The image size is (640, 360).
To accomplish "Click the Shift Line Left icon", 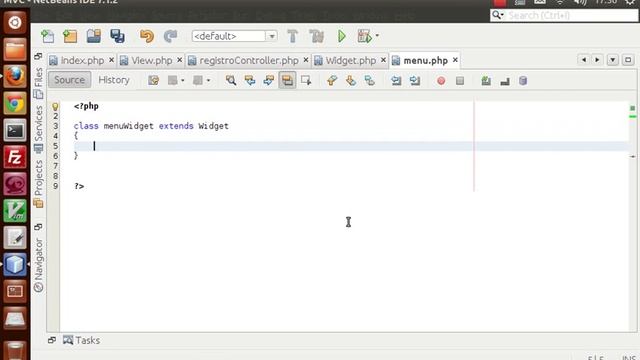I will [x=396, y=80].
